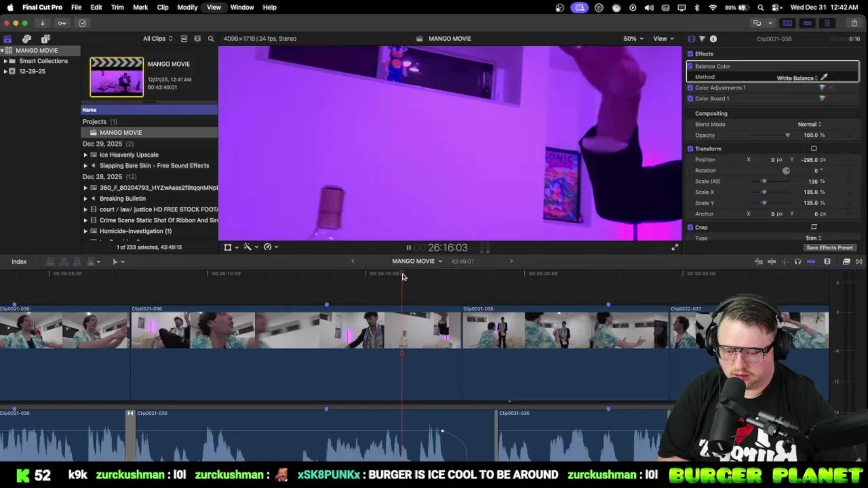The image size is (868, 488).
Task: Show the Libraries sidebar clapperboard icon
Action: tap(7, 39)
